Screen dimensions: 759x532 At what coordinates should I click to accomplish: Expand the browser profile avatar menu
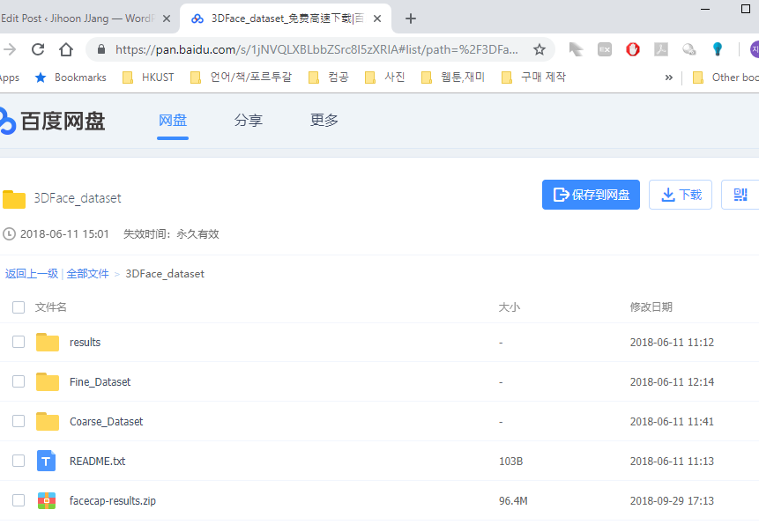pyautogui.click(x=754, y=50)
